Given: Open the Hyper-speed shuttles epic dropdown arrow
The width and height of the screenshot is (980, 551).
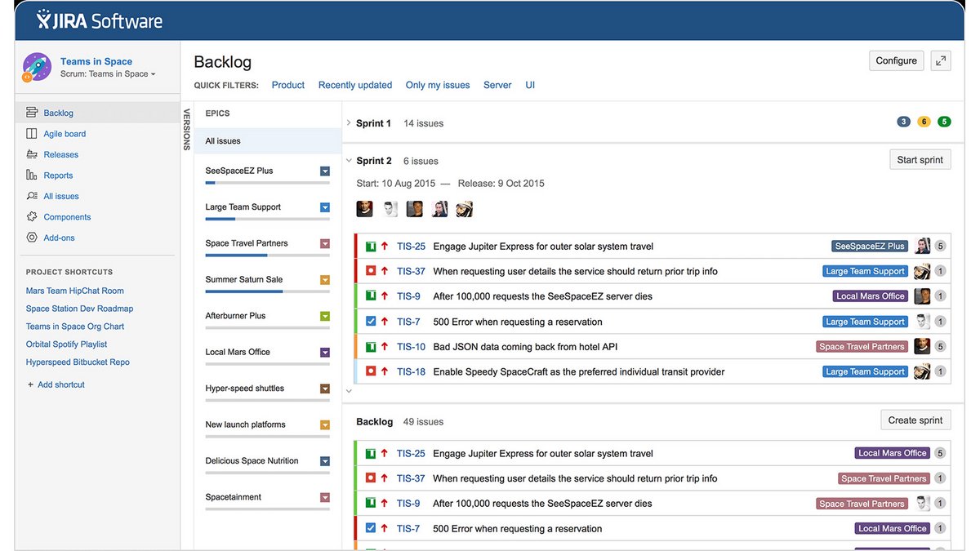Looking at the screenshot, I should click(325, 389).
